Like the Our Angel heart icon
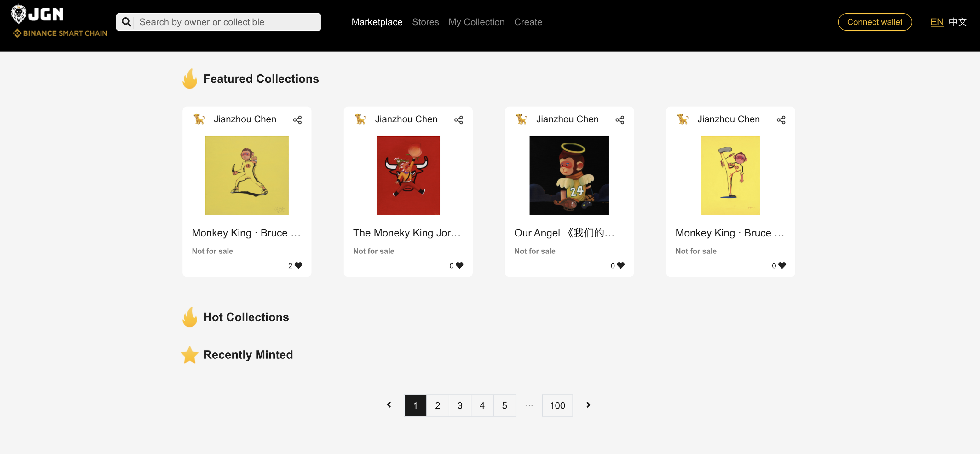Viewport: 980px width, 454px height. [x=620, y=266]
